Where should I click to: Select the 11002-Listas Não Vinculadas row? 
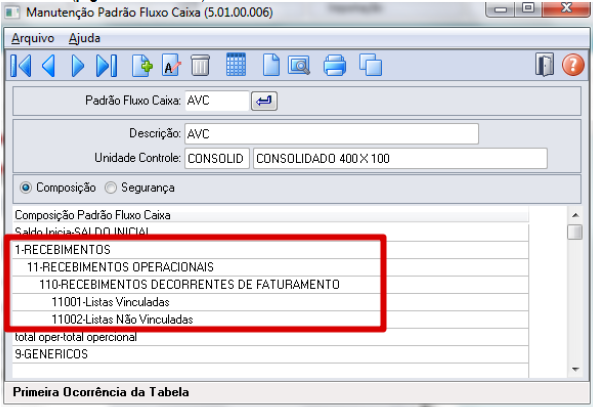point(270,320)
